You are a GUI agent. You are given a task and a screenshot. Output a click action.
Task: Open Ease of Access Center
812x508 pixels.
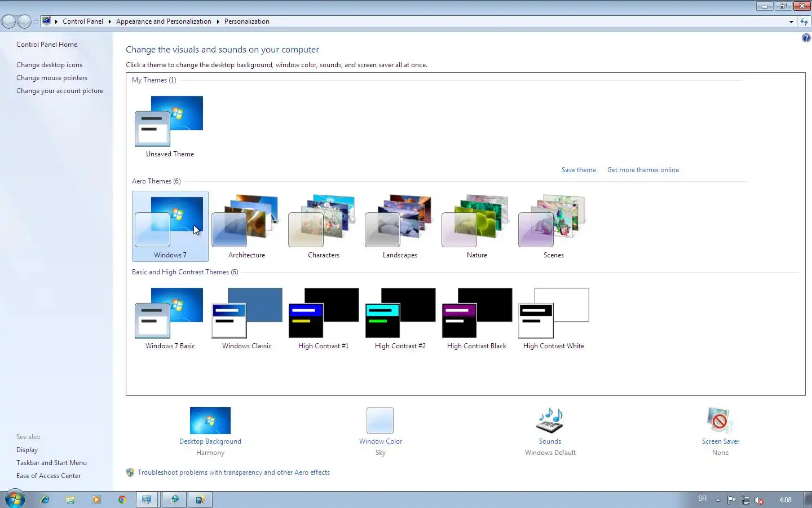[48, 476]
